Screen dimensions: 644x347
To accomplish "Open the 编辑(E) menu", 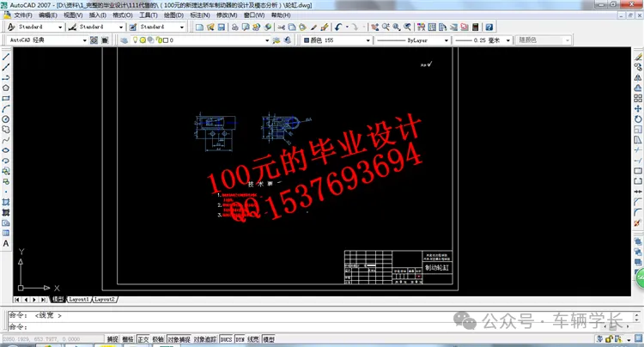I will coord(47,15).
